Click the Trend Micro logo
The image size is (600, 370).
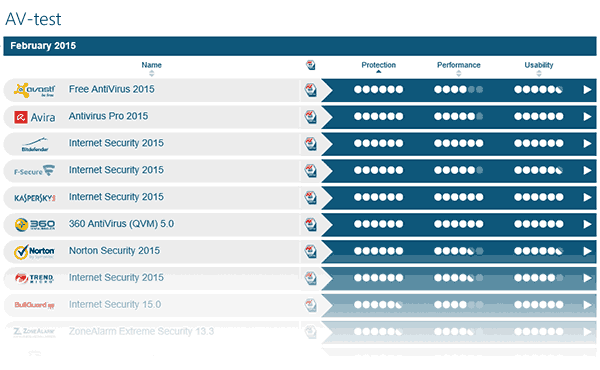(34, 278)
